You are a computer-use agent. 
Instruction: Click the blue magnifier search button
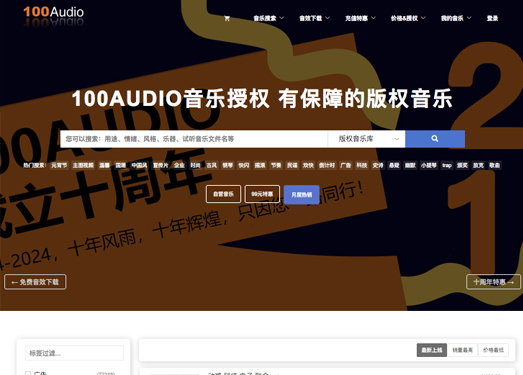click(435, 139)
